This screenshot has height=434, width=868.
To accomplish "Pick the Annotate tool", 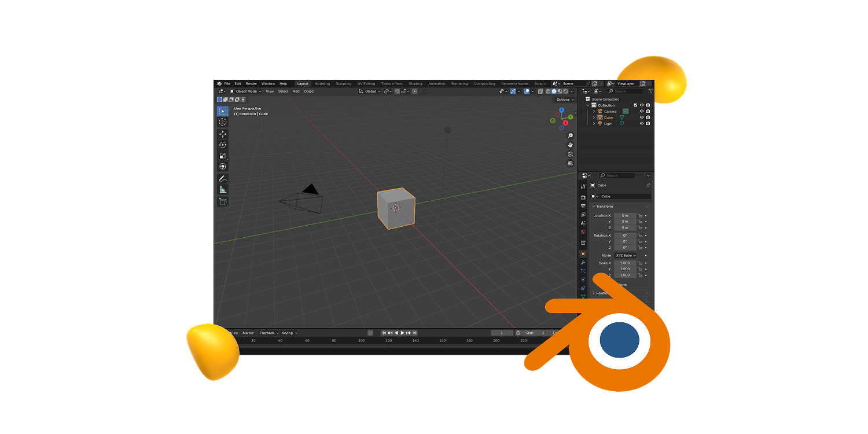I will 223,179.
